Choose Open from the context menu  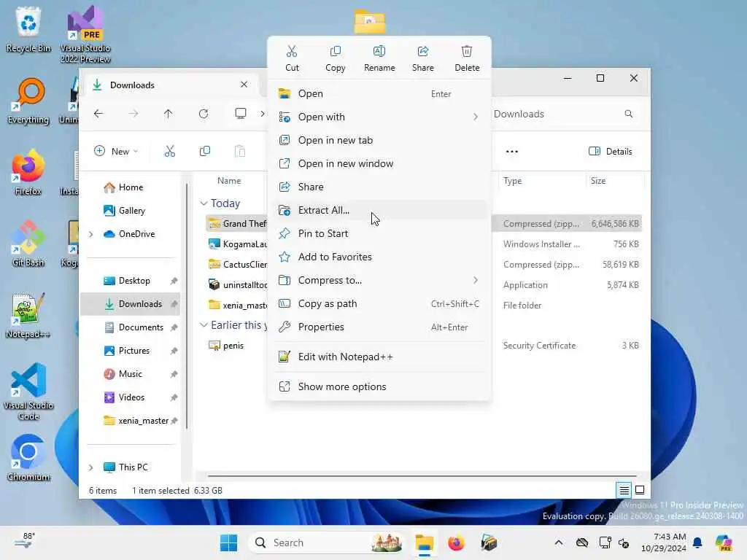point(379,94)
